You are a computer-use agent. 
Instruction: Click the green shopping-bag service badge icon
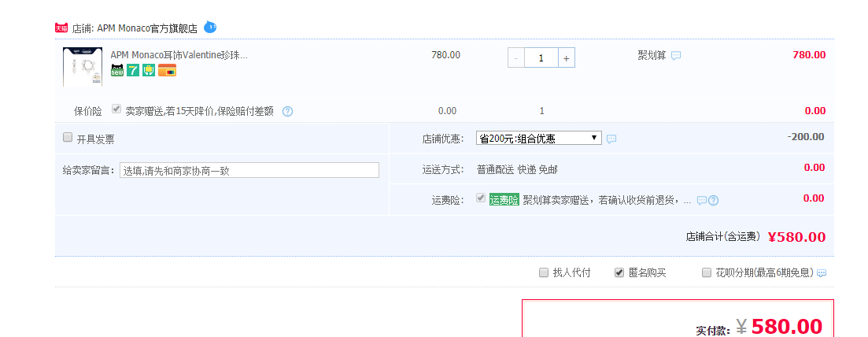click(x=149, y=70)
